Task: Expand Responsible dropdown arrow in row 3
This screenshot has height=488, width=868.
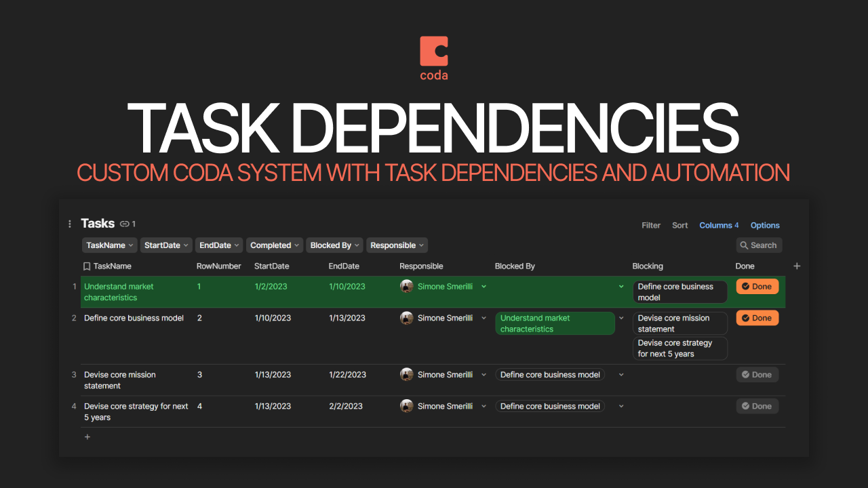Action: tap(484, 375)
